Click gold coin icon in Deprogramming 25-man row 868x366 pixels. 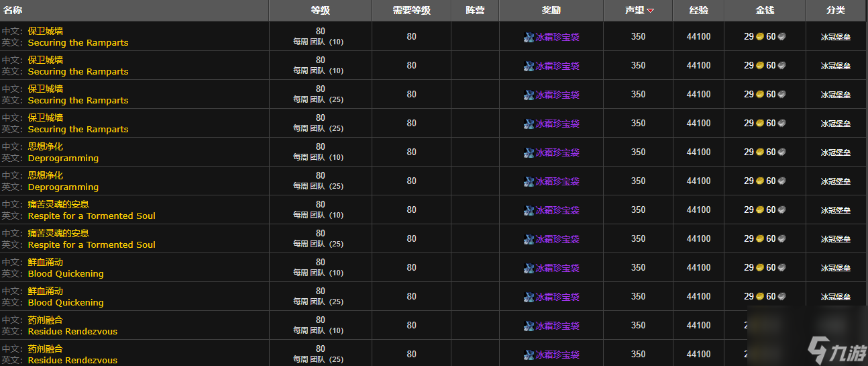coord(759,181)
